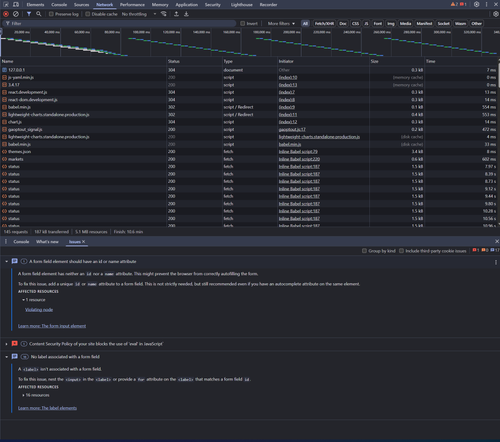Collapse the 1 resource list

pos(23,300)
